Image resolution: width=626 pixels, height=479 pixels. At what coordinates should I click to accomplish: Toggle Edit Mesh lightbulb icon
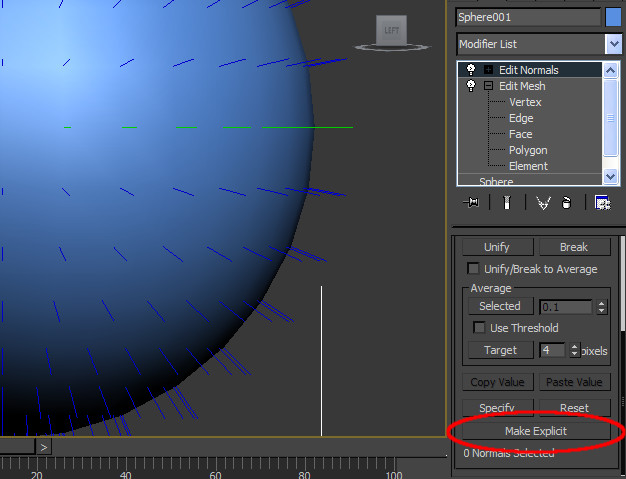[x=471, y=85]
